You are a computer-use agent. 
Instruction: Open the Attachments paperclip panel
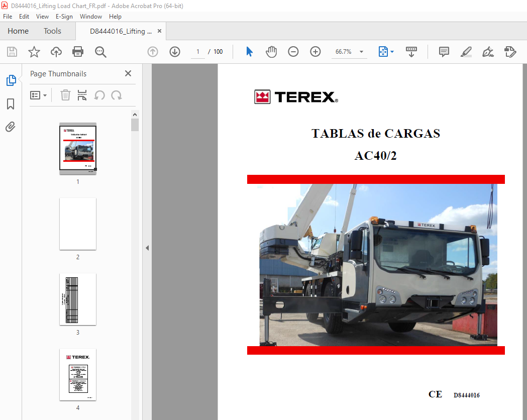[x=11, y=127]
